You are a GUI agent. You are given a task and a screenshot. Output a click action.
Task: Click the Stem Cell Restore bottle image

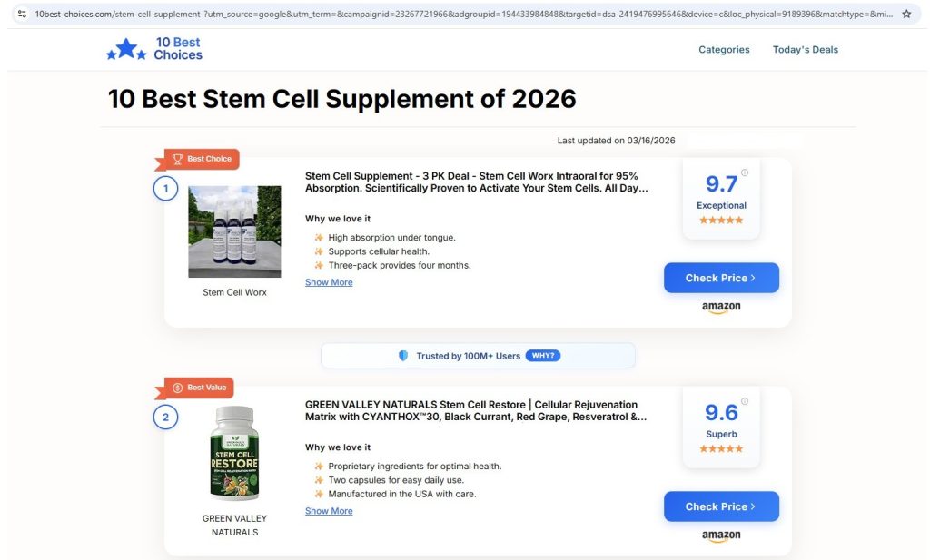coord(234,454)
